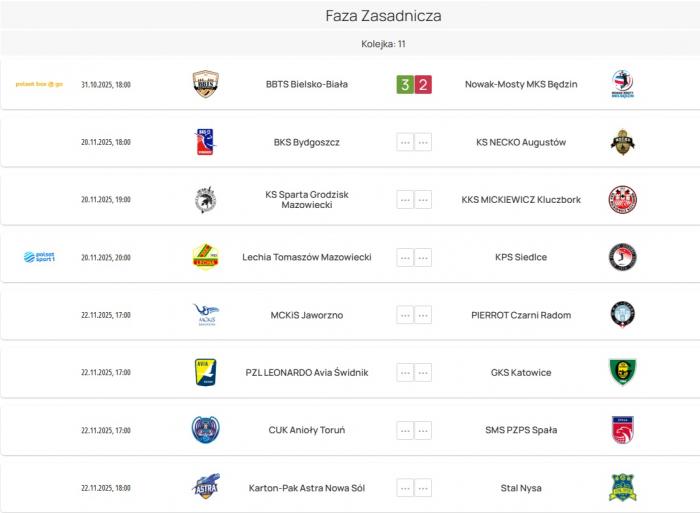Select the KKS Mickiewicz Kluczbork crest

pos(623,200)
